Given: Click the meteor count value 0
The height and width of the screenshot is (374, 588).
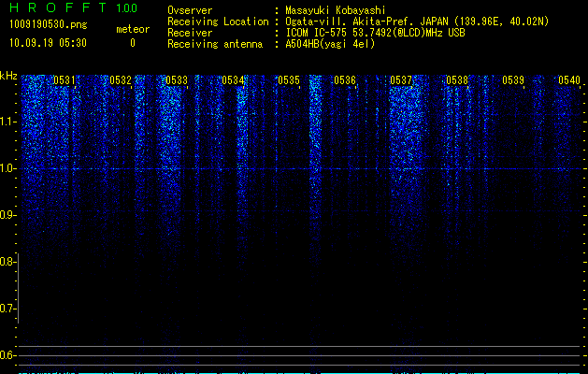Looking at the screenshot, I should click(133, 43).
